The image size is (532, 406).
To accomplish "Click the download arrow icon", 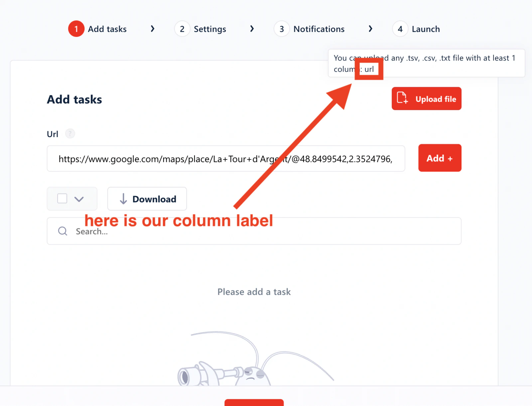I will [x=123, y=199].
